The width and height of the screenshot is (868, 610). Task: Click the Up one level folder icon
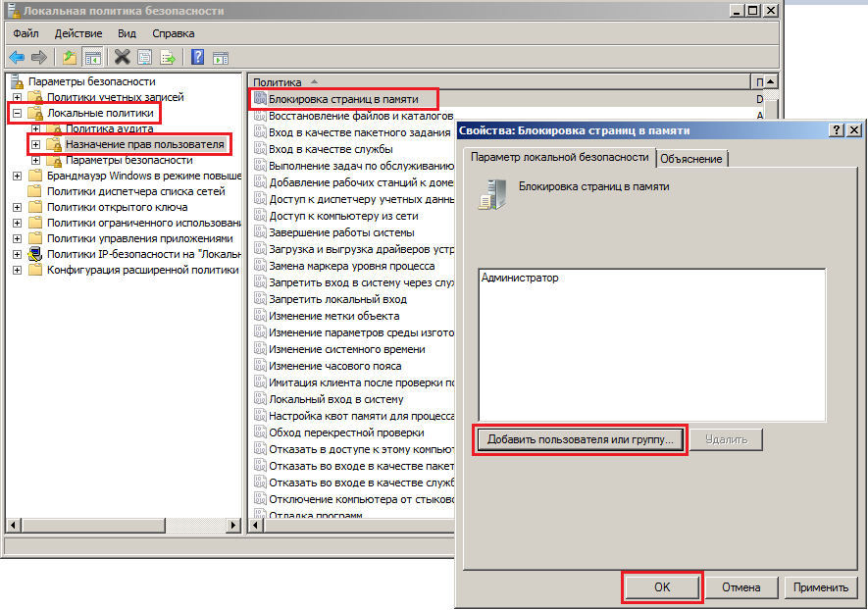[70, 57]
